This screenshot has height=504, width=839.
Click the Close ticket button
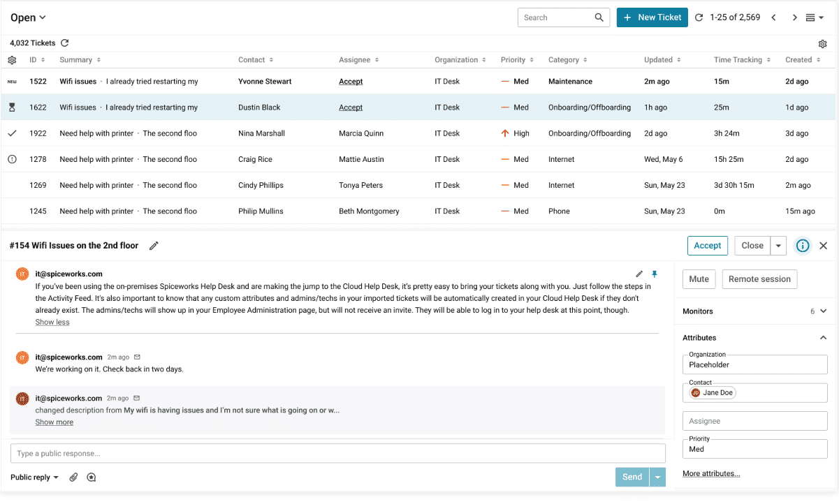[752, 246]
